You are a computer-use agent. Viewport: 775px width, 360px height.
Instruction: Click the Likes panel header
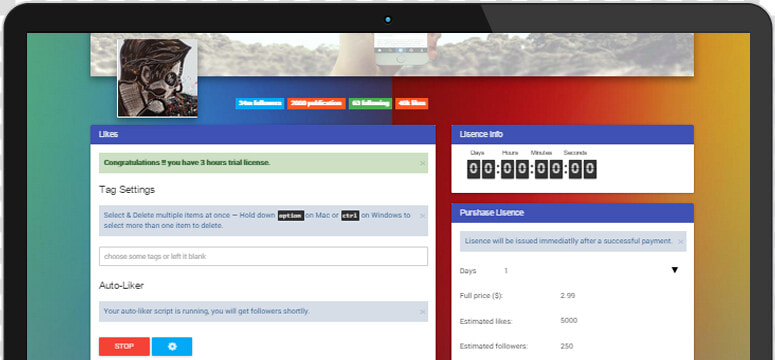(x=263, y=134)
